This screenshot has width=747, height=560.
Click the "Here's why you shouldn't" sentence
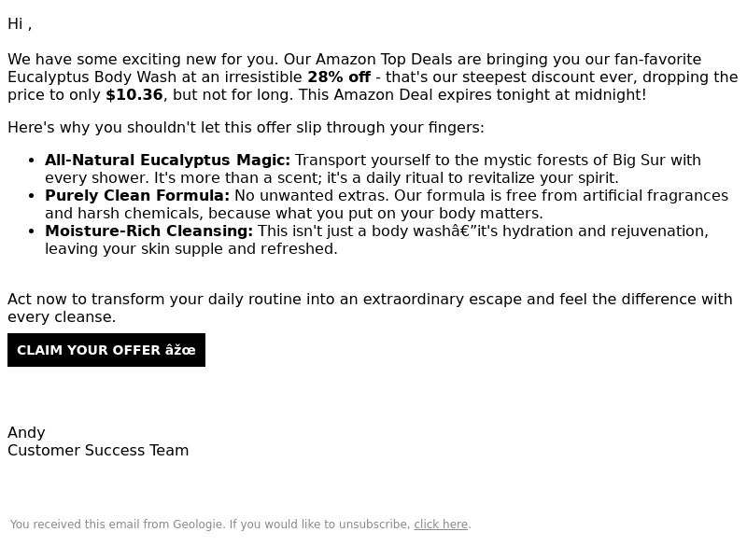[246, 128]
